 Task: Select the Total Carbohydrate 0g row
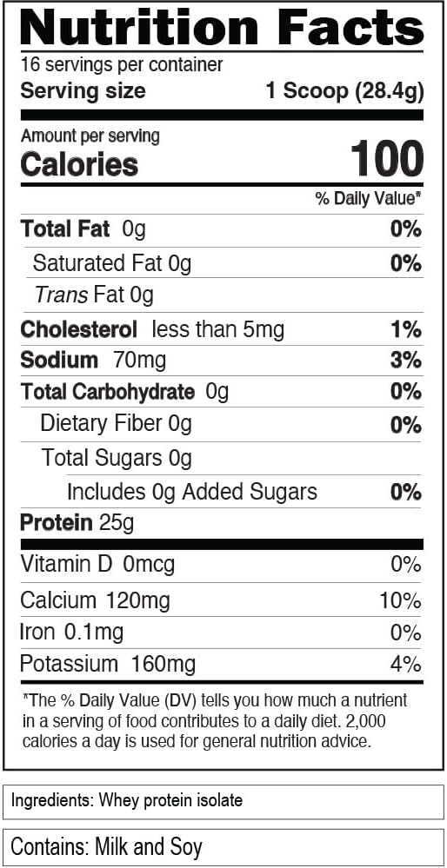click(222, 392)
